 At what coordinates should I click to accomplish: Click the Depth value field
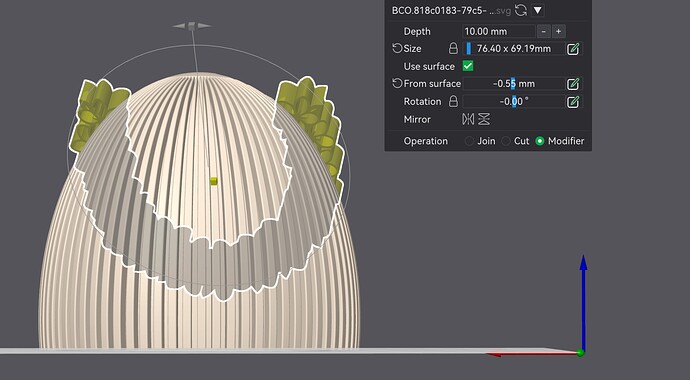tap(499, 31)
